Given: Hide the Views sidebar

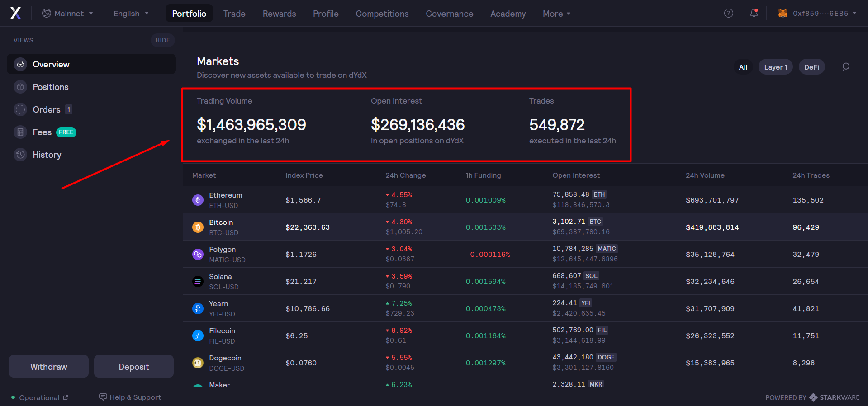Looking at the screenshot, I should tap(163, 40).
